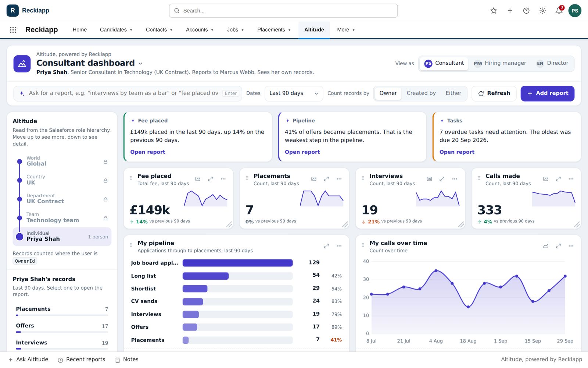Click chart type icon on Placements card
The image size is (588, 368).
point(314,179)
